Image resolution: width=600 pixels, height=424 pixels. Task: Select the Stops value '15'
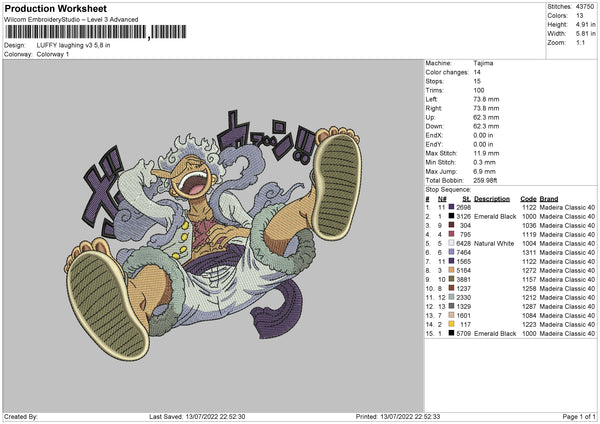coord(477,81)
